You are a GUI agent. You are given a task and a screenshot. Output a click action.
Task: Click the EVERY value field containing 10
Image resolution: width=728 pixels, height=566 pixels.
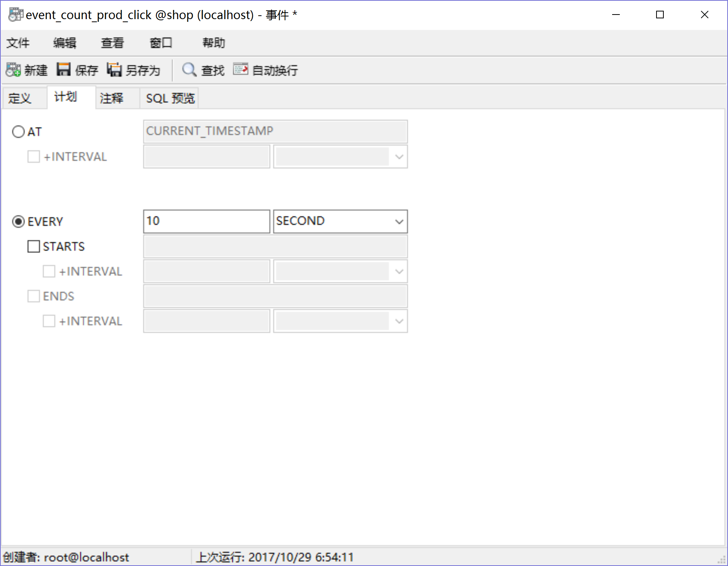coord(207,221)
